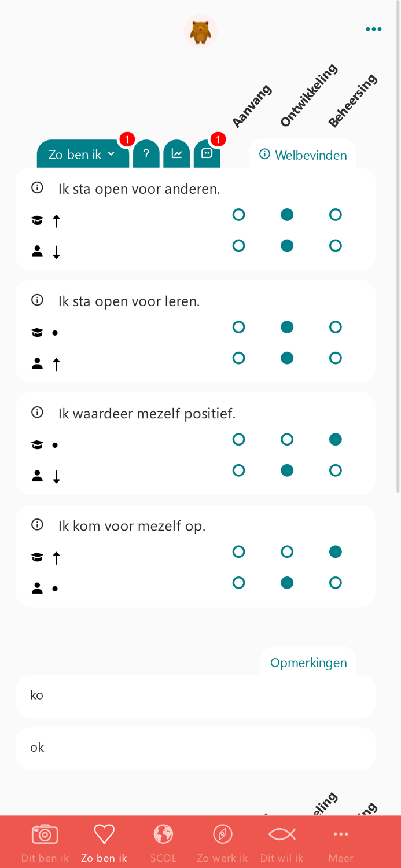401x868 pixels.
Task: View the progress chart icon
Action: [x=177, y=154]
